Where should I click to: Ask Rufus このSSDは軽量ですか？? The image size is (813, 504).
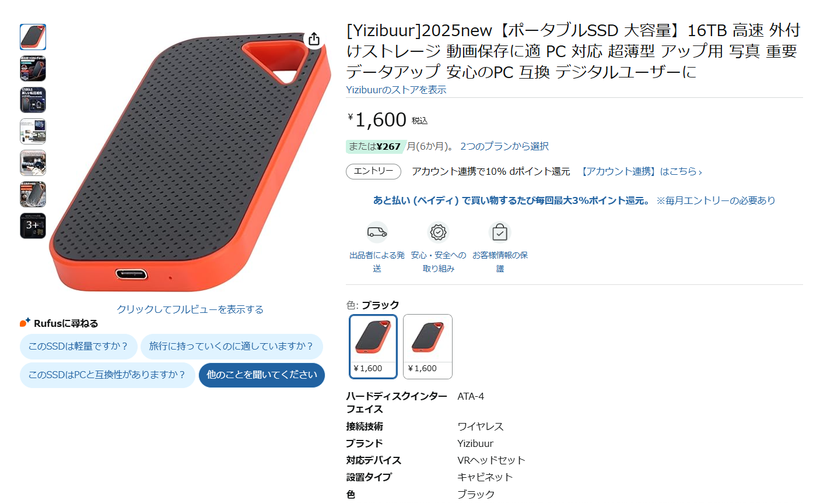78,346
